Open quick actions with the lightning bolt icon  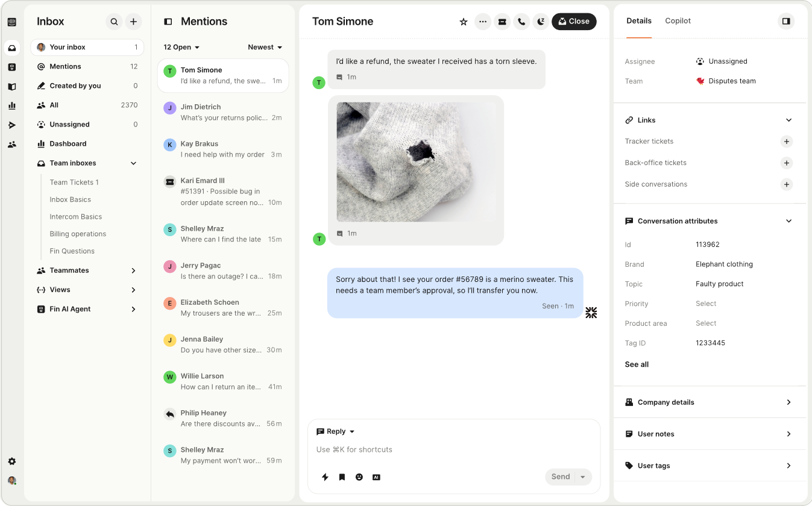(325, 476)
